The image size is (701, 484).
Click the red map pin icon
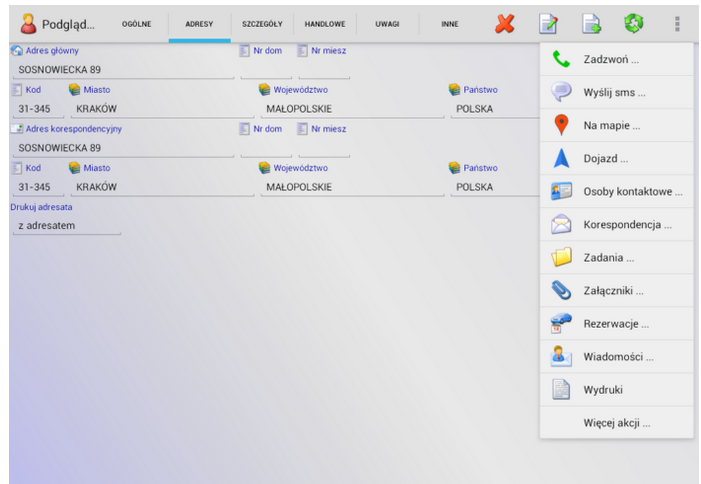[561, 126]
